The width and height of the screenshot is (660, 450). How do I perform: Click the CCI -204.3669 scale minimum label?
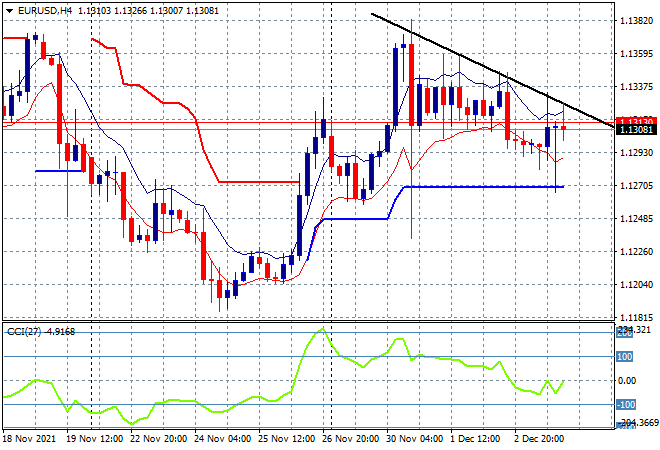click(x=637, y=423)
